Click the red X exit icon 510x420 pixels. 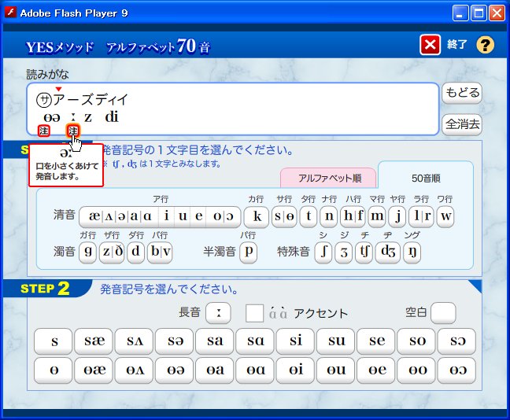click(x=430, y=45)
